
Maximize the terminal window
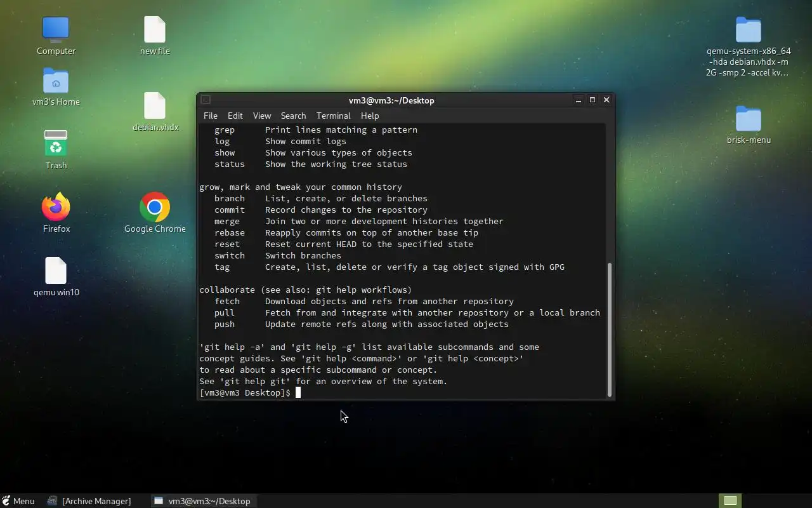[x=593, y=100]
